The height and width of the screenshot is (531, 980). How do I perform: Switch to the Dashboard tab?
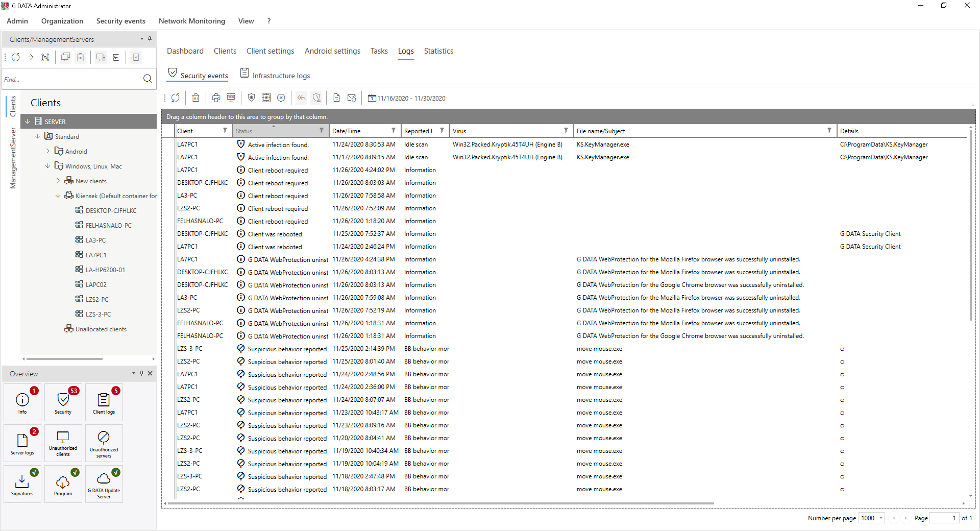[x=185, y=51]
